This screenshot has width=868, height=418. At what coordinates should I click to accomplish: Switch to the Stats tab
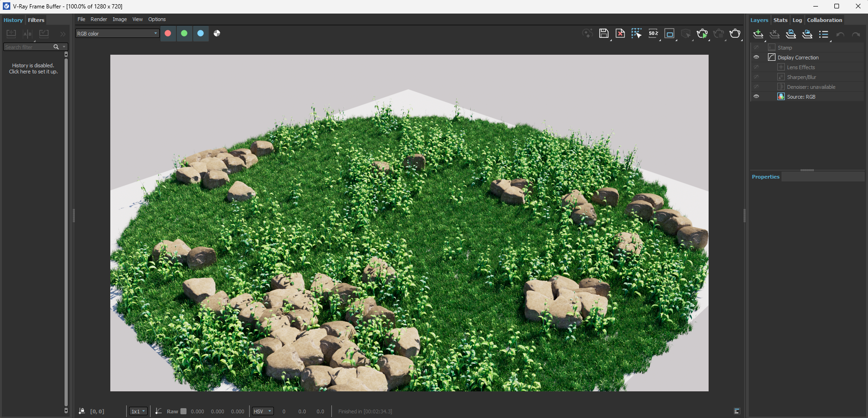(780, 20)
